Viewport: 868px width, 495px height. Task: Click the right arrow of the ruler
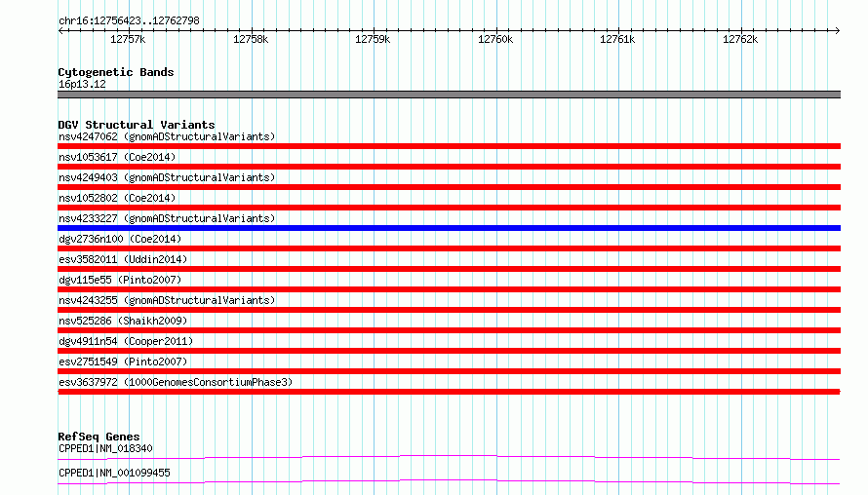click(x=837, y=31)
